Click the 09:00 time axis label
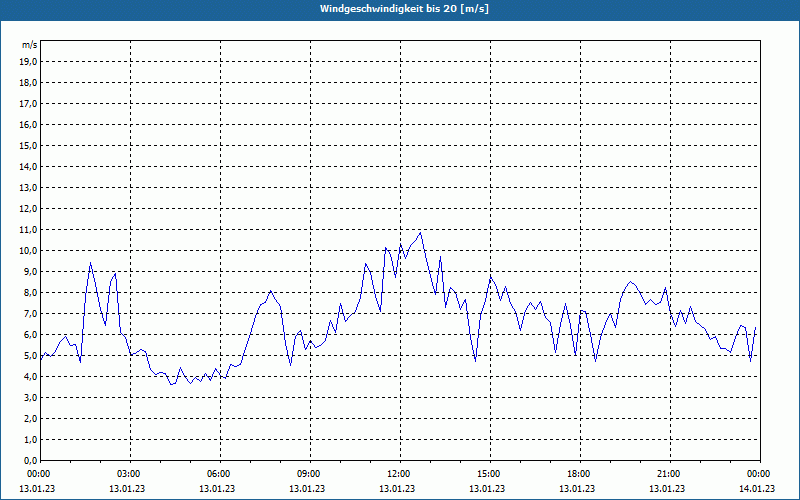This screenshot has width=800, height=500. coord(310,474)
